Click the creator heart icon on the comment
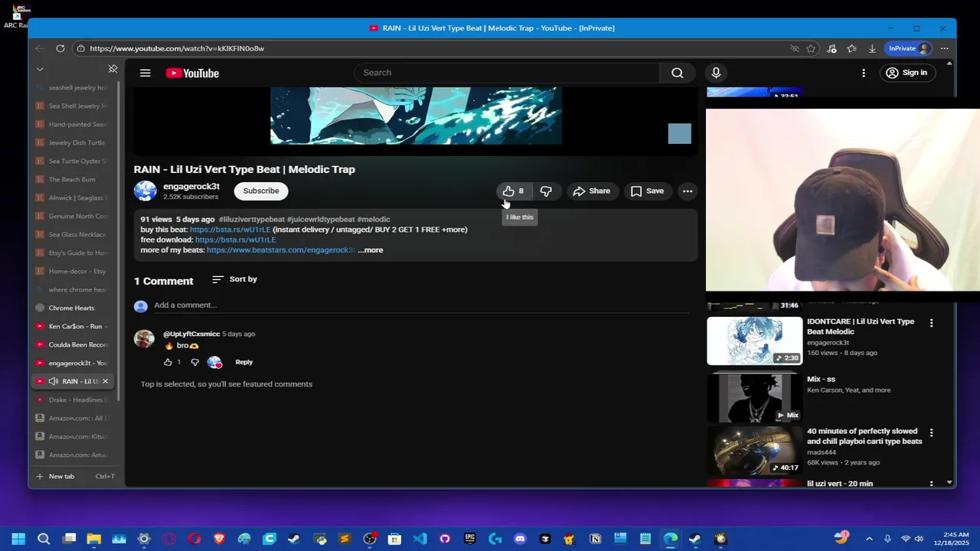This screenshot has width=980, height=551. [x=214, y=362]
